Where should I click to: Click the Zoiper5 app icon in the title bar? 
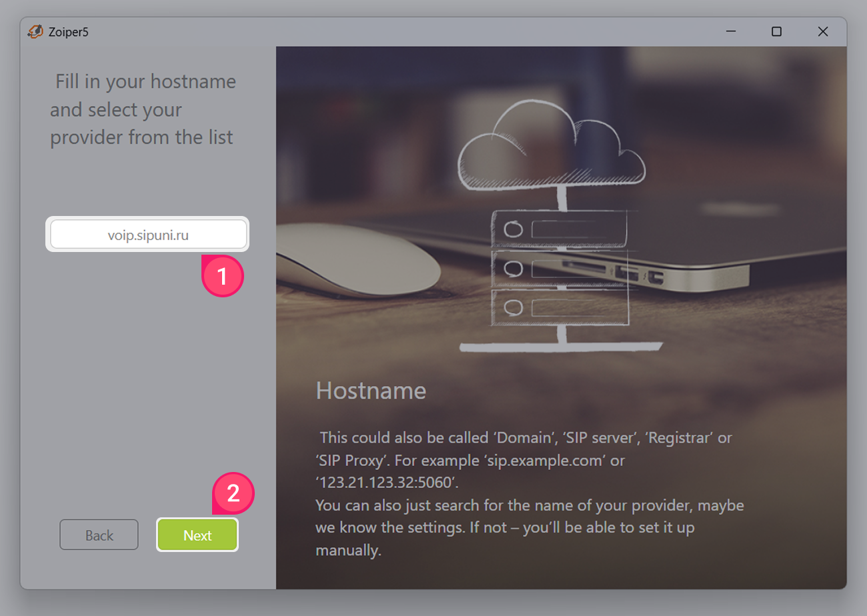tap(35, 31)
